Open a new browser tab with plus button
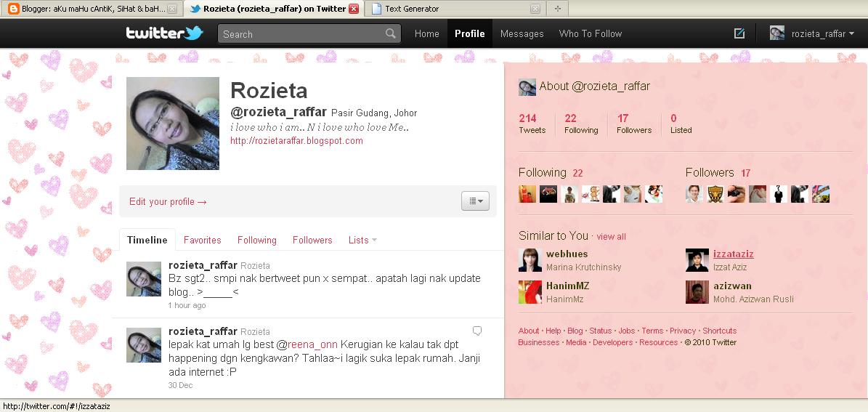868x412 pixels. [x=557, y=9]
